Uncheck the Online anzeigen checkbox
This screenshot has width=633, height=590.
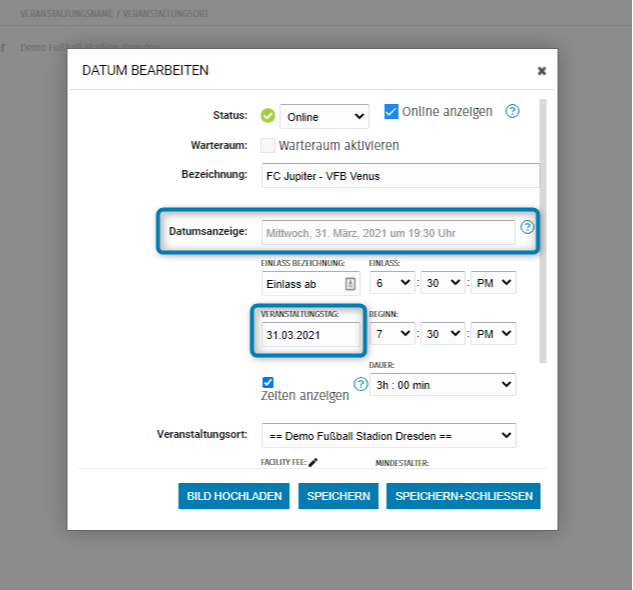(x=392, y=111)
